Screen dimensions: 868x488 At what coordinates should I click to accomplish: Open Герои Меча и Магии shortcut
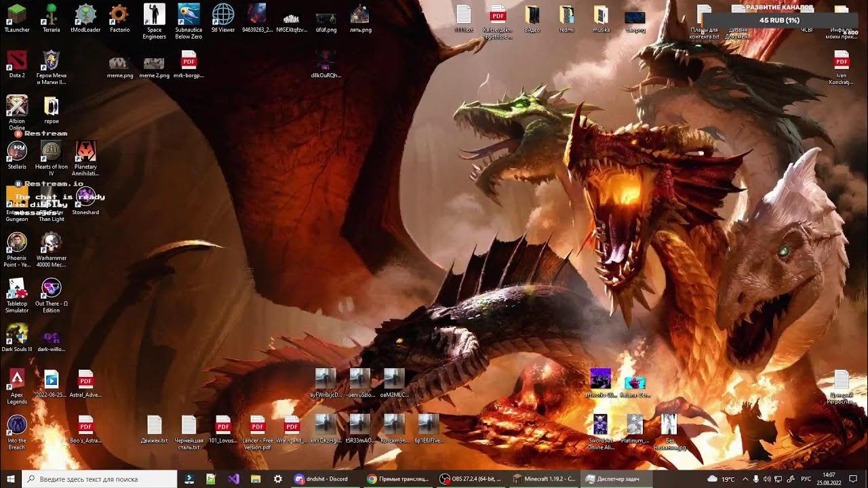pyautogui.click(x=52, y=68)
